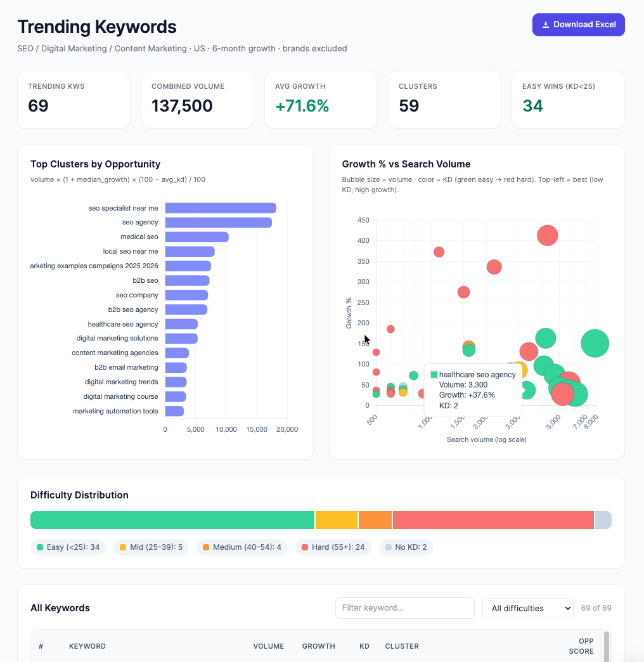644x662 pixels.
Task: Toggle the Hard (55+): 24 difficulty chip
Action: (333, 547)
